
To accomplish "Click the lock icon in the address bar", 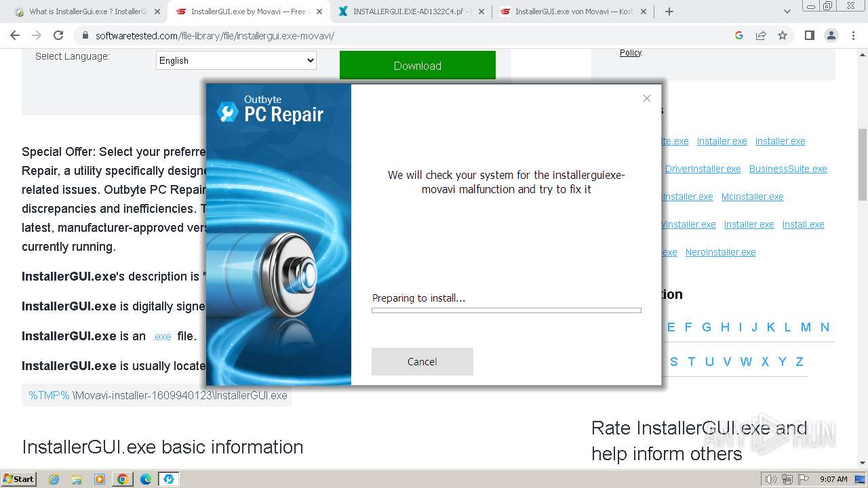I will click(85, 36).
